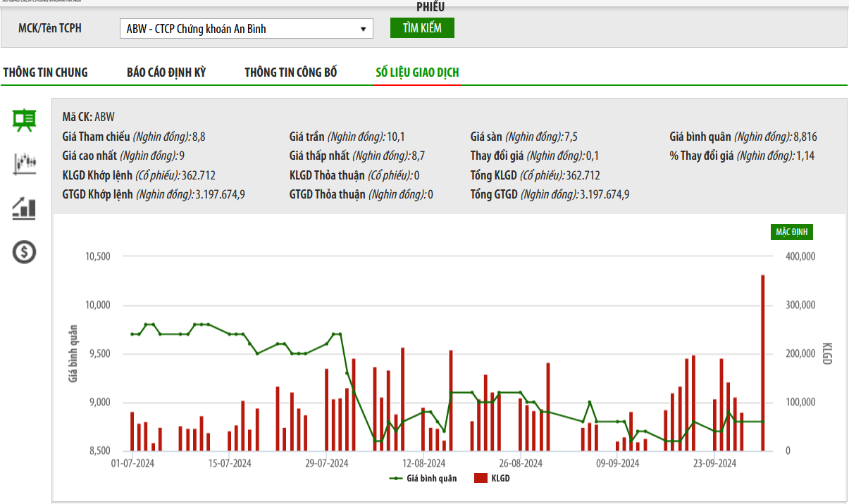Select the SỐ LIỆU GIAO DỊCH tab
The height and width of the screenshot is (504, 849).
coord(417,73)
